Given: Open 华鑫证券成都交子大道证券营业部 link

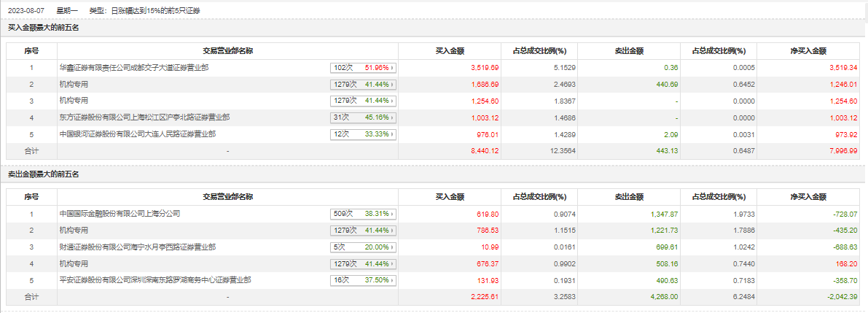Looking at the screenshot, I should pos(134,68).
